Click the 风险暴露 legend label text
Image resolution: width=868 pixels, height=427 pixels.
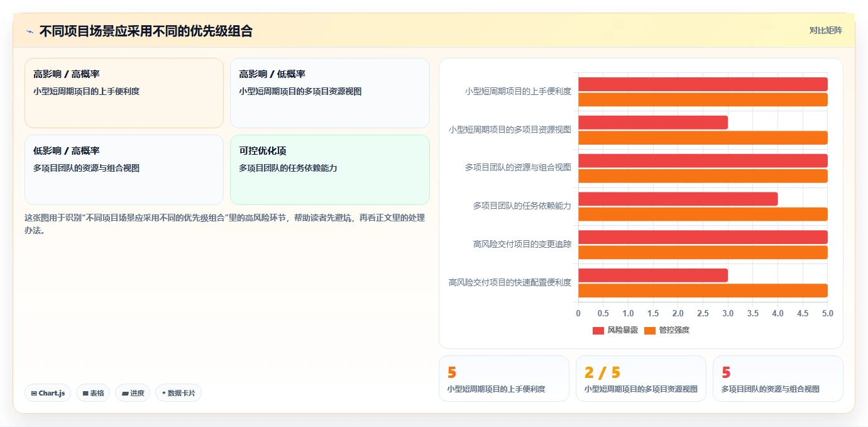(x=622, y=330)
